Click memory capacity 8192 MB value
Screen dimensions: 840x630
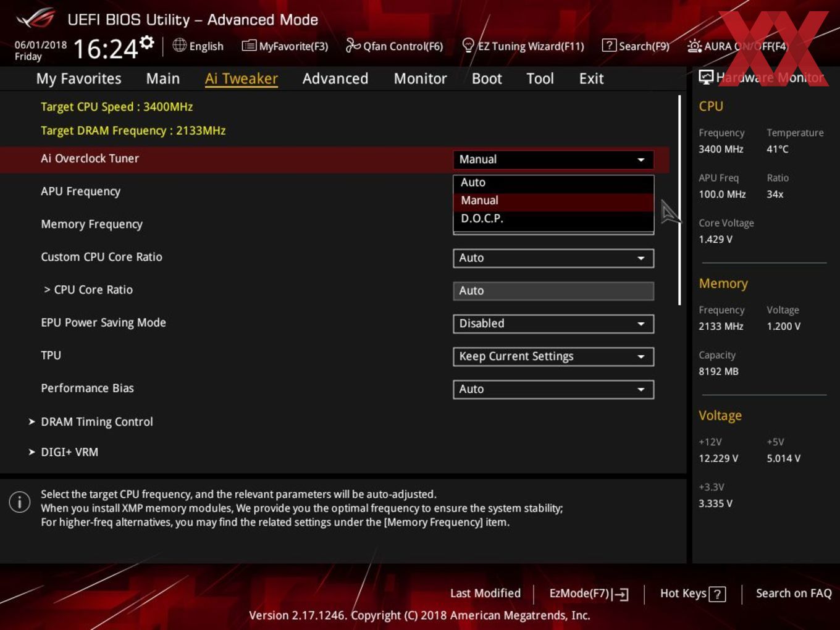[x=718, y=372]
